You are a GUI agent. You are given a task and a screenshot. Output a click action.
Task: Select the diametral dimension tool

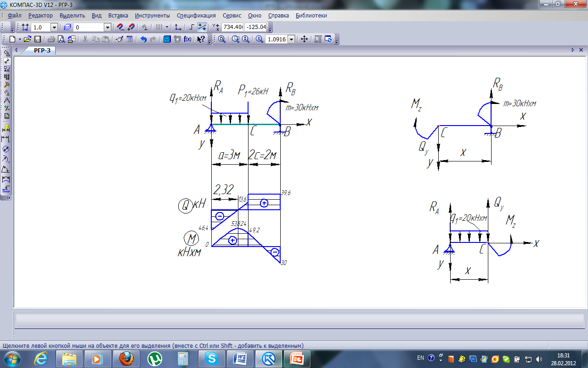[x=6, y=149]
